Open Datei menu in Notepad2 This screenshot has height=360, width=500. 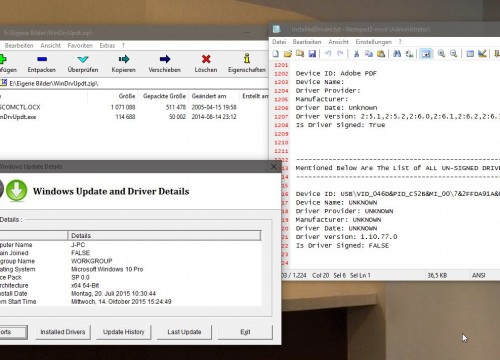[279, 42]
